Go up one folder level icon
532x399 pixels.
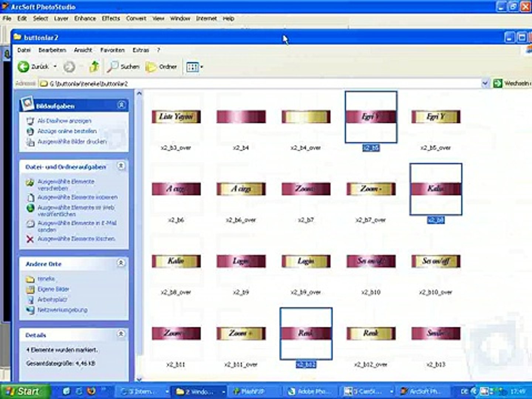click(x=94, y=66)
